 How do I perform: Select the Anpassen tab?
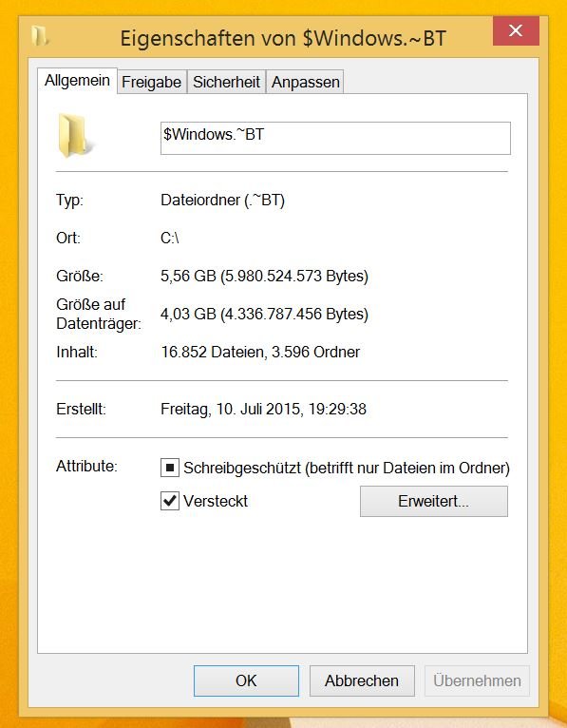[305, 82]
